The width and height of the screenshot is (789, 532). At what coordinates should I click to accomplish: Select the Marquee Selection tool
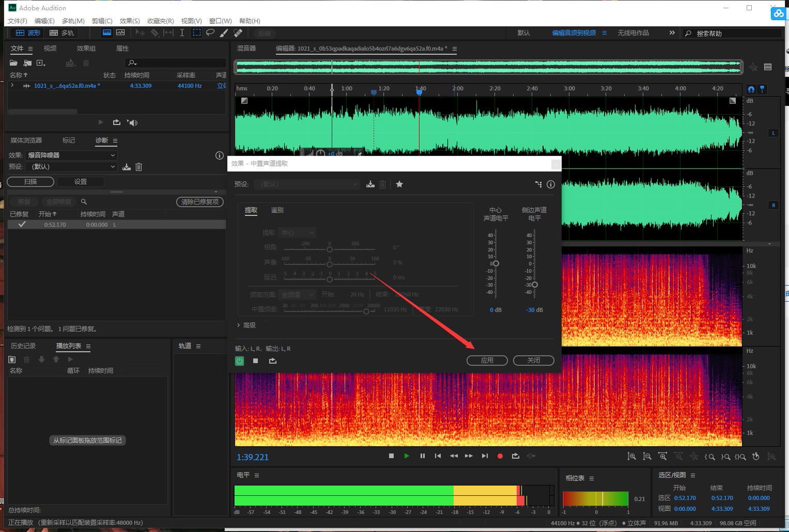(x=197, y=33)
